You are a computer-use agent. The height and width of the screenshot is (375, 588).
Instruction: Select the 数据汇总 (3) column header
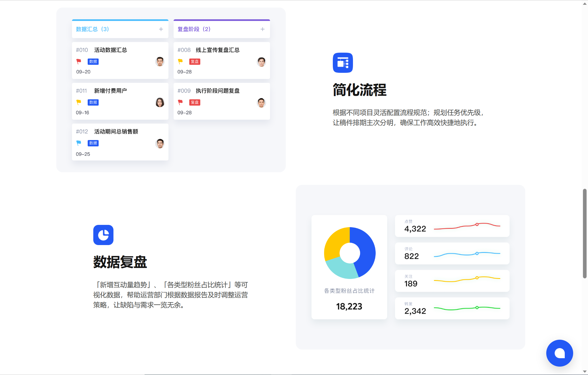92,29
